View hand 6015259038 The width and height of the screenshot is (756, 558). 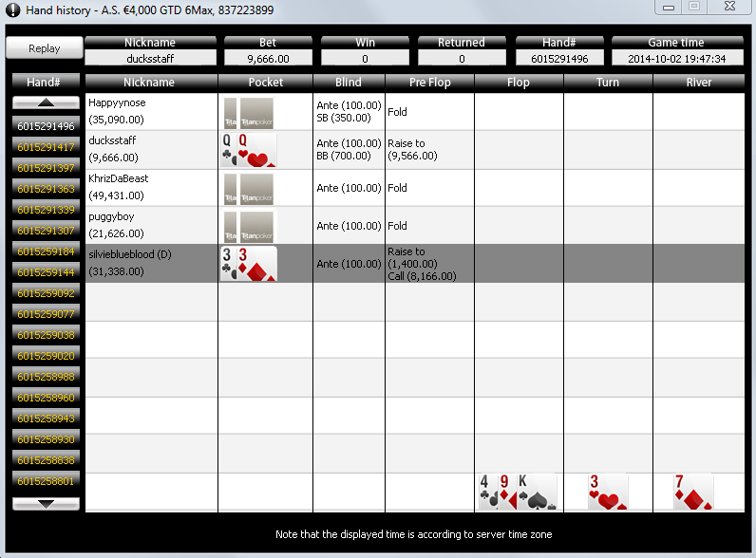(x=46, y=335)
